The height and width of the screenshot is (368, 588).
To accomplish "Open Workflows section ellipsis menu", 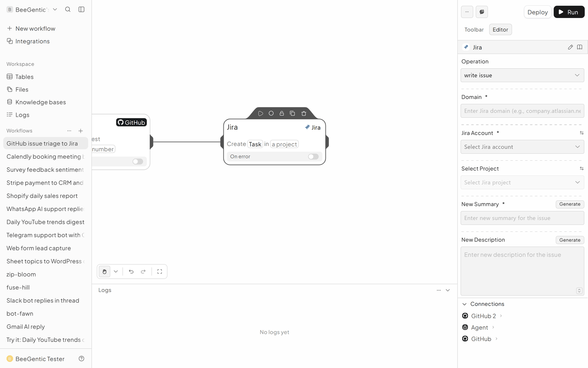I will point(69,131).
